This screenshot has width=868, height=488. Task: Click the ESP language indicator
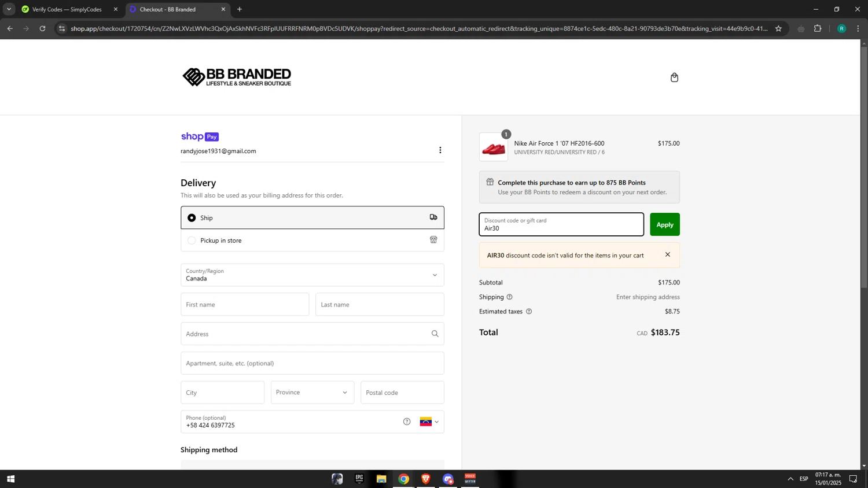point(804,479)
